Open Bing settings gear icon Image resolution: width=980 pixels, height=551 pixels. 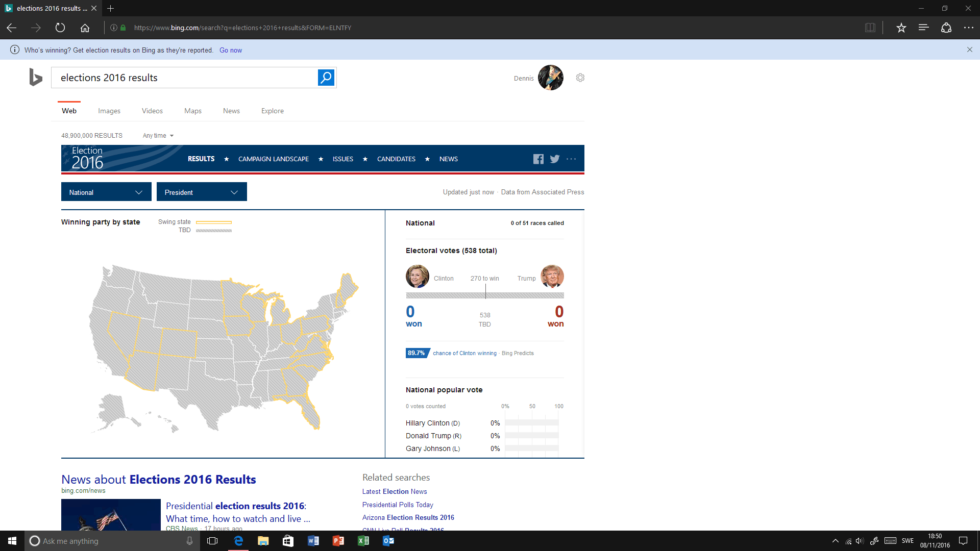(x=580, y=78)
